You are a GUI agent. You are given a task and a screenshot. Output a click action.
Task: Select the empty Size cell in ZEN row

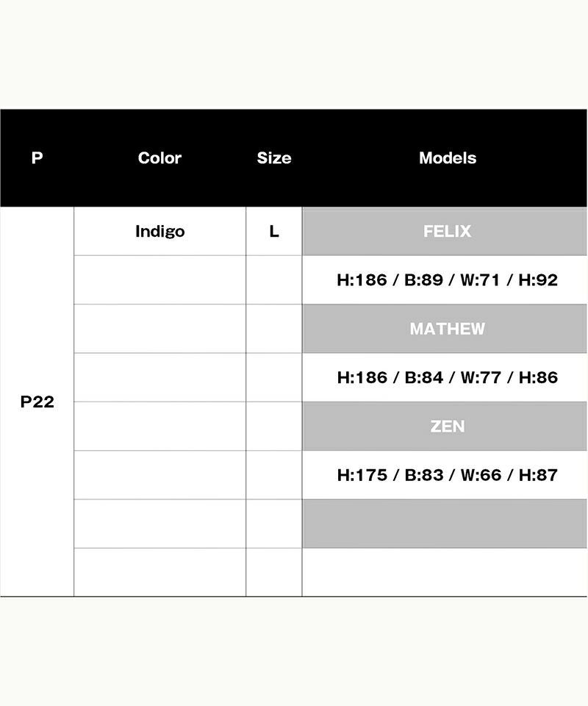[x=274, y=427]
